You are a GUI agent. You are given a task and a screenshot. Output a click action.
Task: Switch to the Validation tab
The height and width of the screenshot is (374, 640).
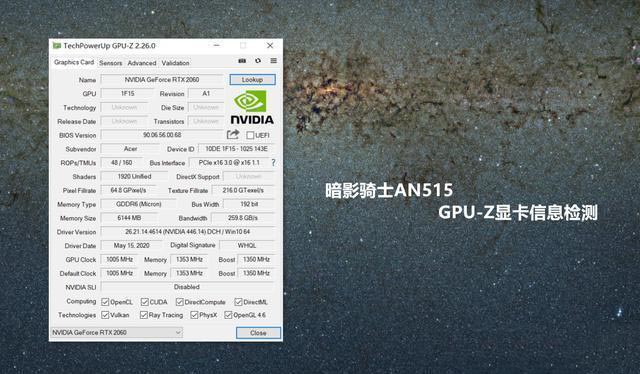coord(176,63)
